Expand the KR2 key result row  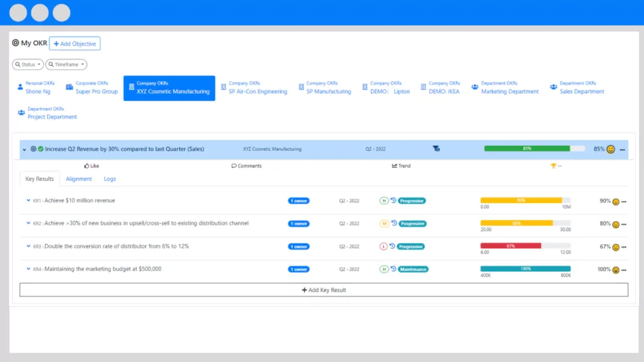tap(28, 223)
